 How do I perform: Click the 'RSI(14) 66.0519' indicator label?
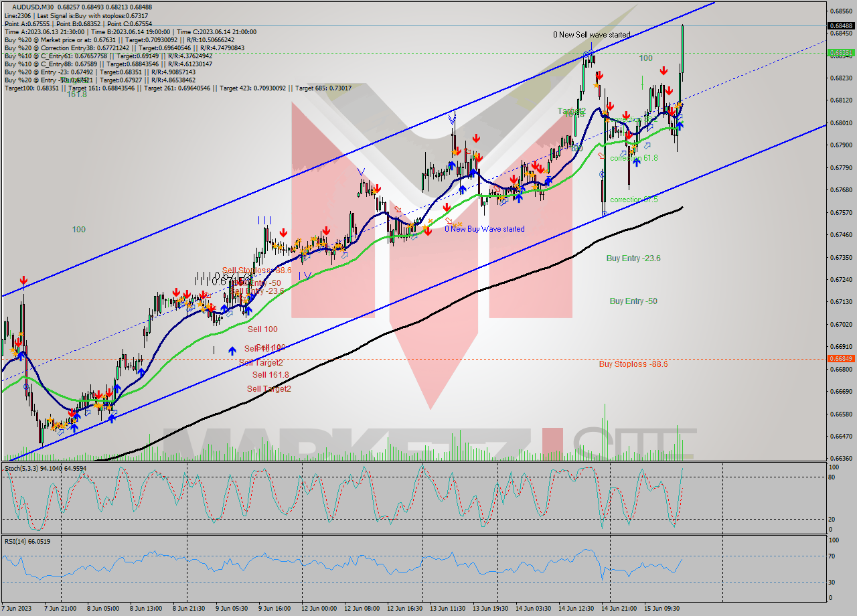click(27, 540)
